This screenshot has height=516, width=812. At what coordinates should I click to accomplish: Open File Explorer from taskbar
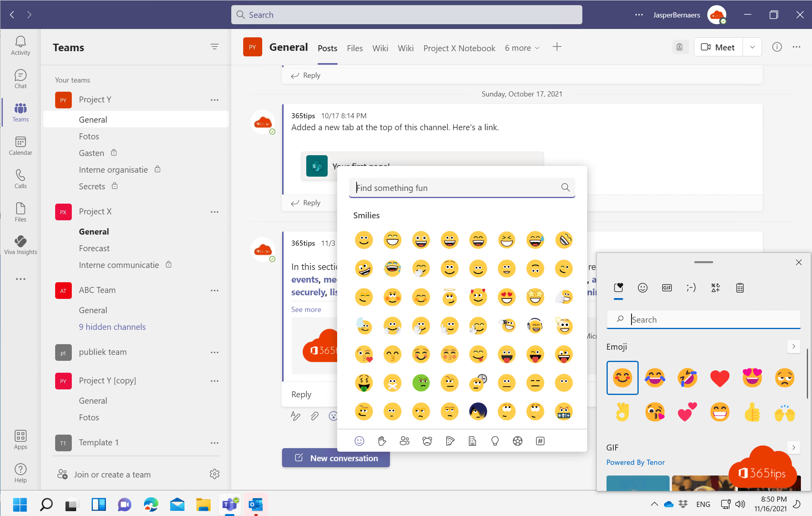coord(203,504)
